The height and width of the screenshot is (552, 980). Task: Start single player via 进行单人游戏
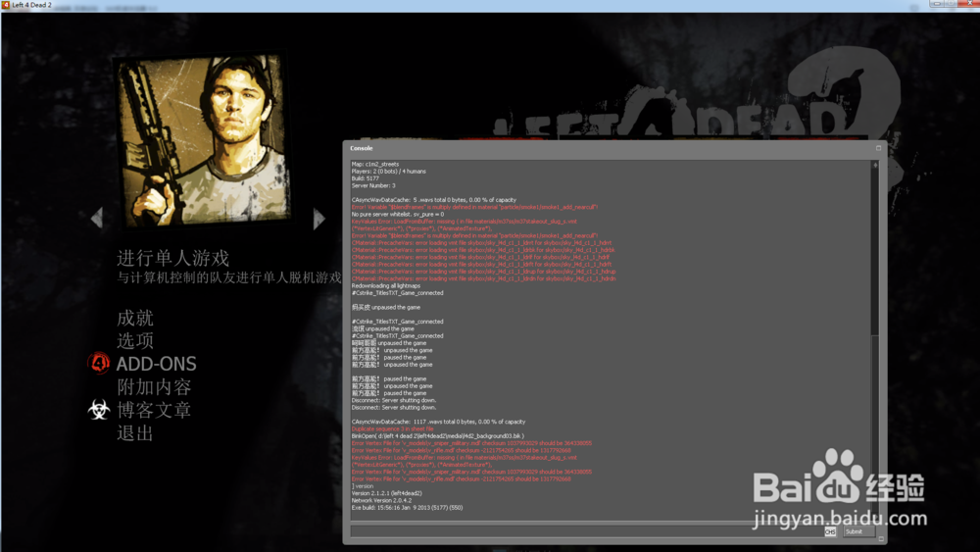click(x=173, y=258)
